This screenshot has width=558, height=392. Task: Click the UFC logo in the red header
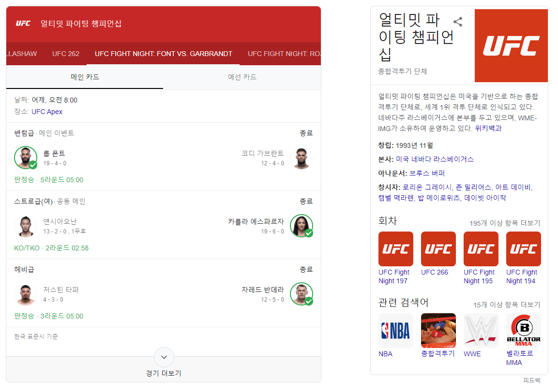tap(22, 21)
